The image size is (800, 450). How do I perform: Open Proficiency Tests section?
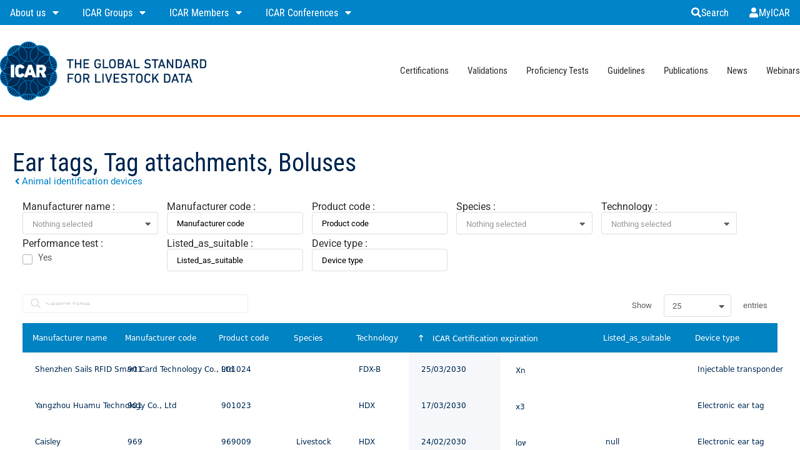[557, 70]
